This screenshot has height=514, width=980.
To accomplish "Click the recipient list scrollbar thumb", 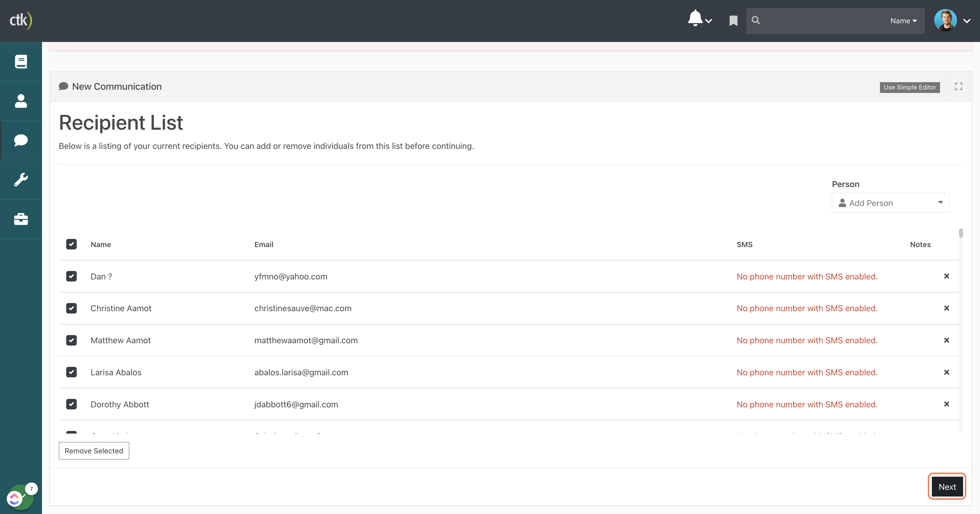I will pos(960,233).
